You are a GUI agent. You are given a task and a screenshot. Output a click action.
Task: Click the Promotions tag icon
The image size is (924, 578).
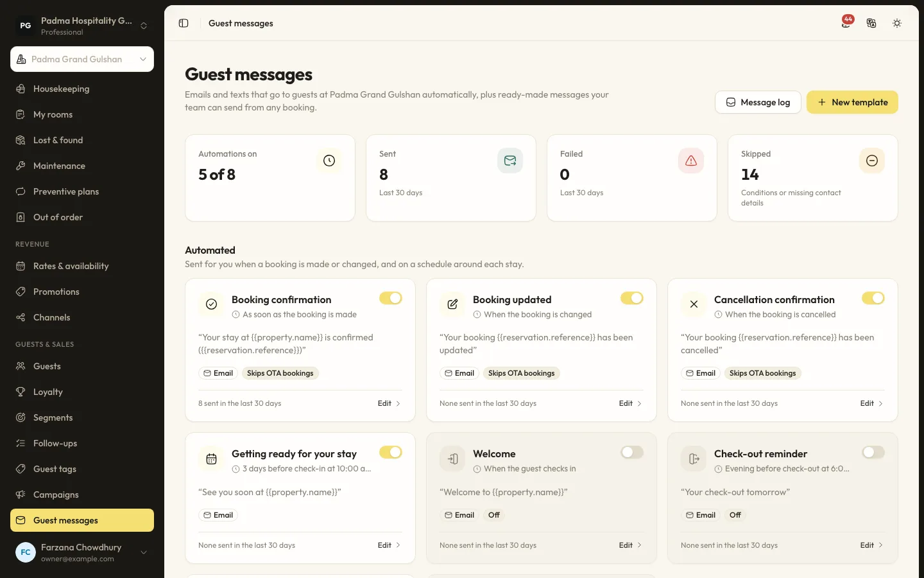pyautogui.click(x=21, y=292)
